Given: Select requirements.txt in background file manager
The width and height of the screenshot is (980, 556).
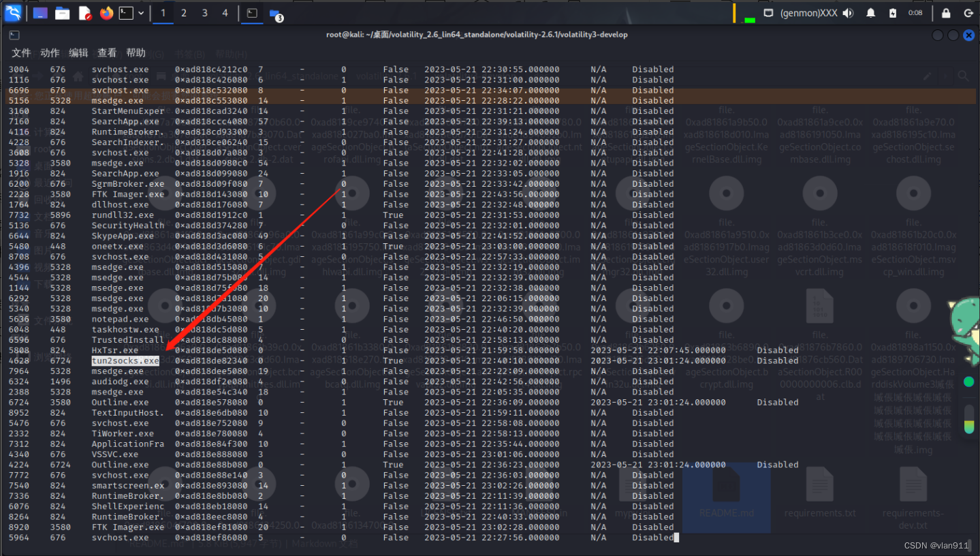Looking at the screenshot, I should 820,494.
